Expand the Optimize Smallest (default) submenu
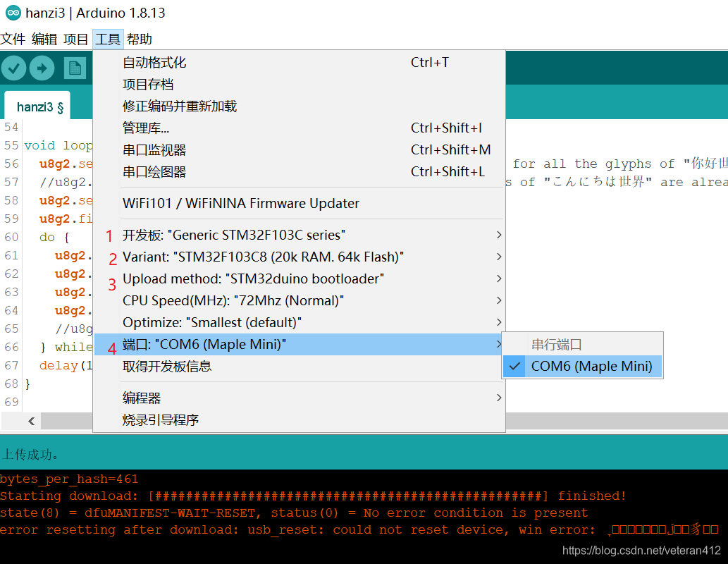Screen dimensions: 728x564 tap(211, 322)
